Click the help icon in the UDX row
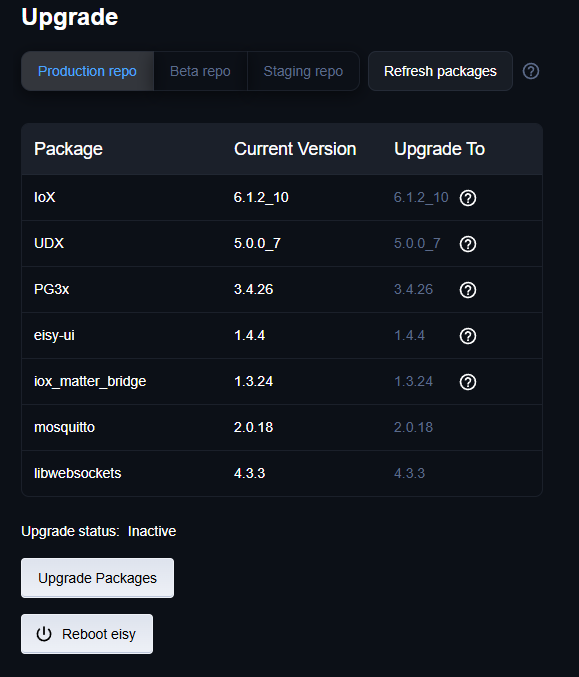This screenshot has height=677, width=579. pyautogui.click(x=468, y=244)
